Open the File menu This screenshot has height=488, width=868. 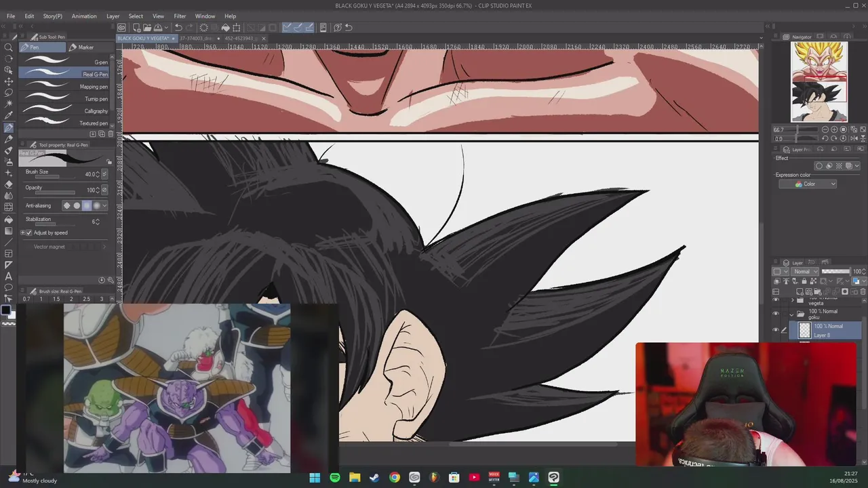point(11,16)
